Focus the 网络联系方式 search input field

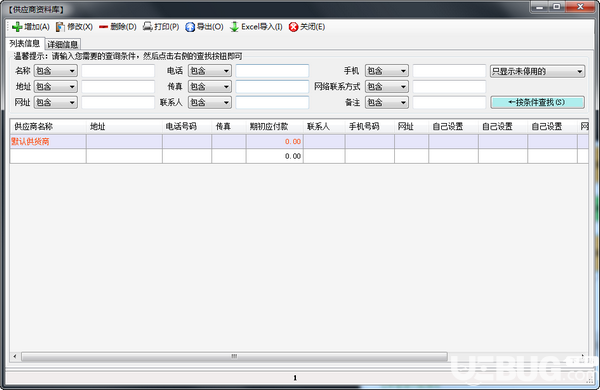coord(449,86)
